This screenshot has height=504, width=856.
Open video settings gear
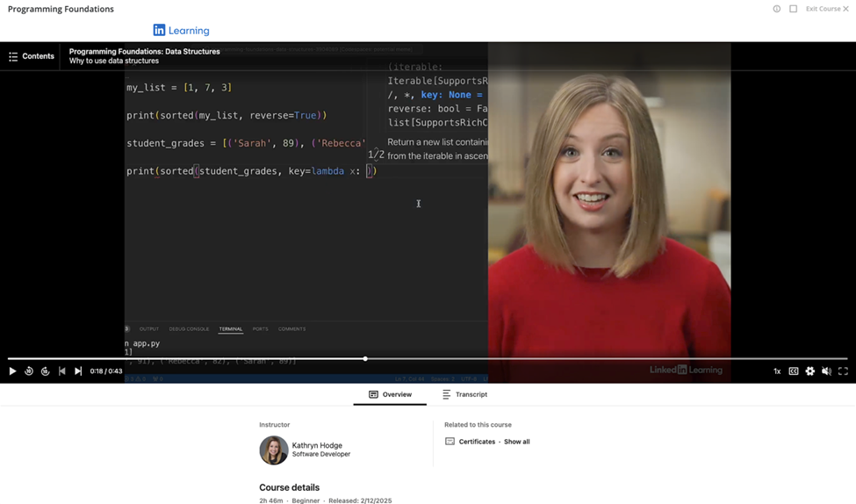(810, 371)
